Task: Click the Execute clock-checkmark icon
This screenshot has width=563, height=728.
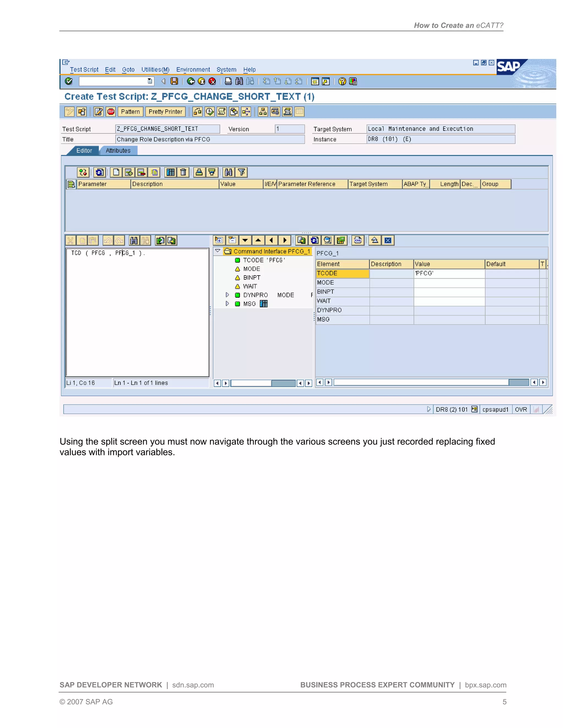Action: pyautogui.click(x=209, y=112)
